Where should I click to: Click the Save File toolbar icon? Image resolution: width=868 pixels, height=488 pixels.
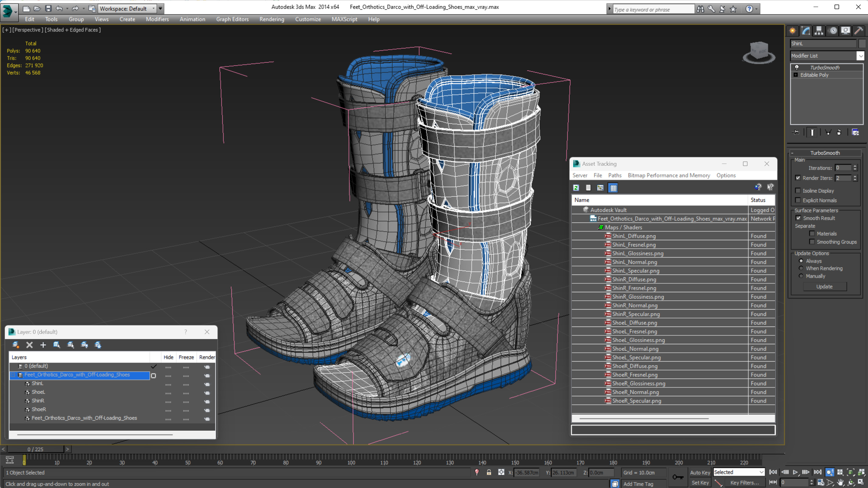point(48,9)
